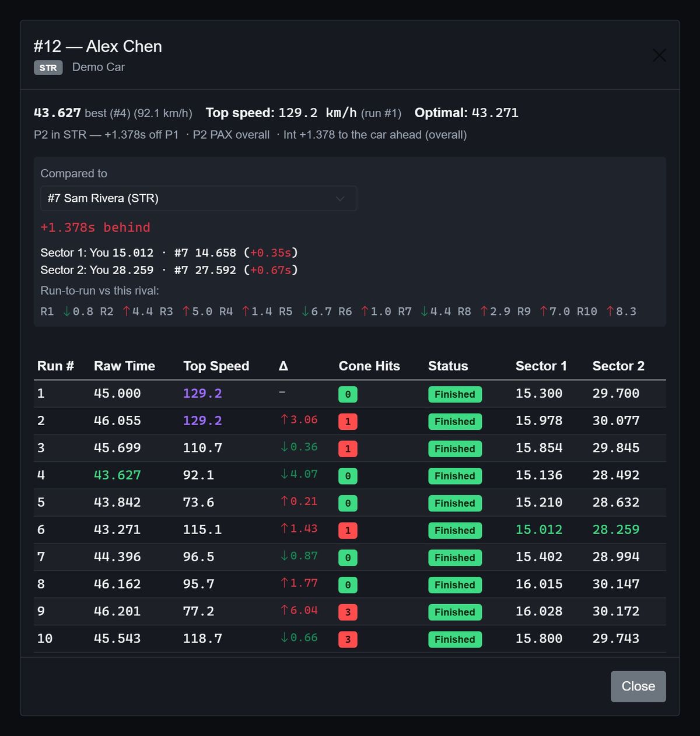Click the Δ delta column header

[283, 366]
